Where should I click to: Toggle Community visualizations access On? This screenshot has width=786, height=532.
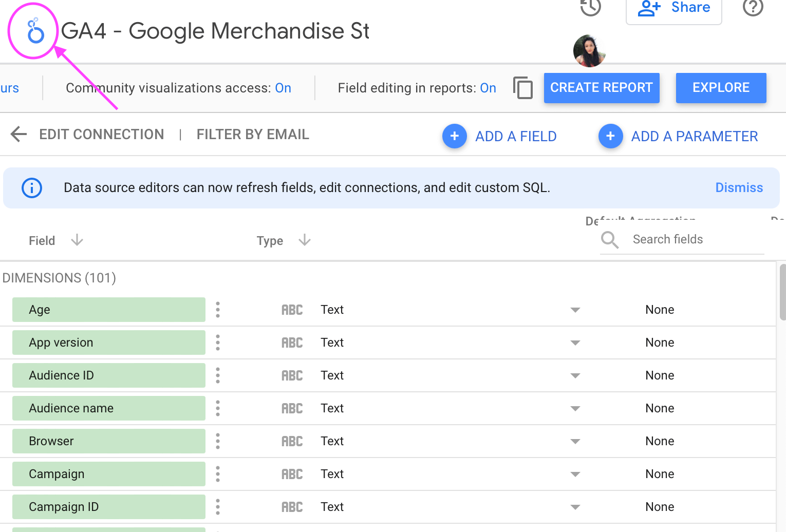coord(283,88)
